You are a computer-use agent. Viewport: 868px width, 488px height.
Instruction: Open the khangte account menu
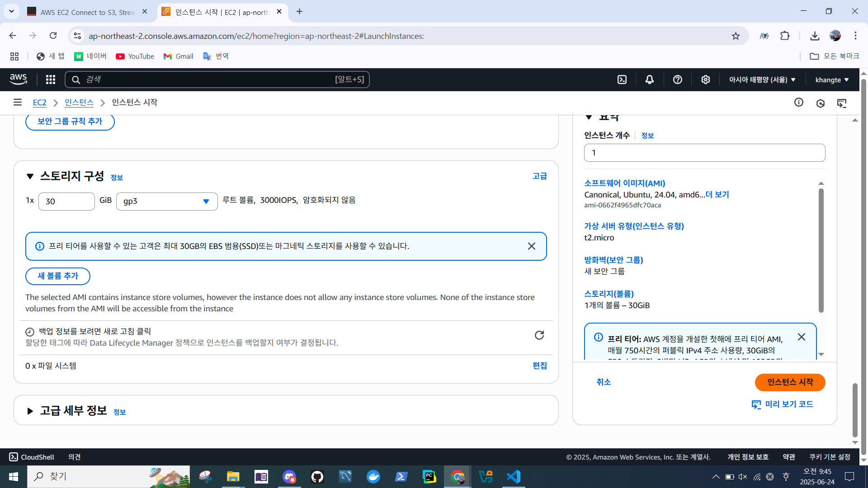pos(832,80)
